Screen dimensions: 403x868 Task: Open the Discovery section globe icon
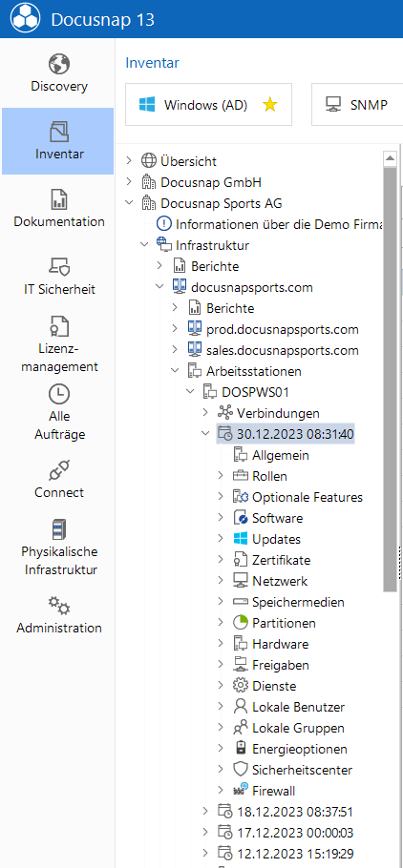point(59,64)
